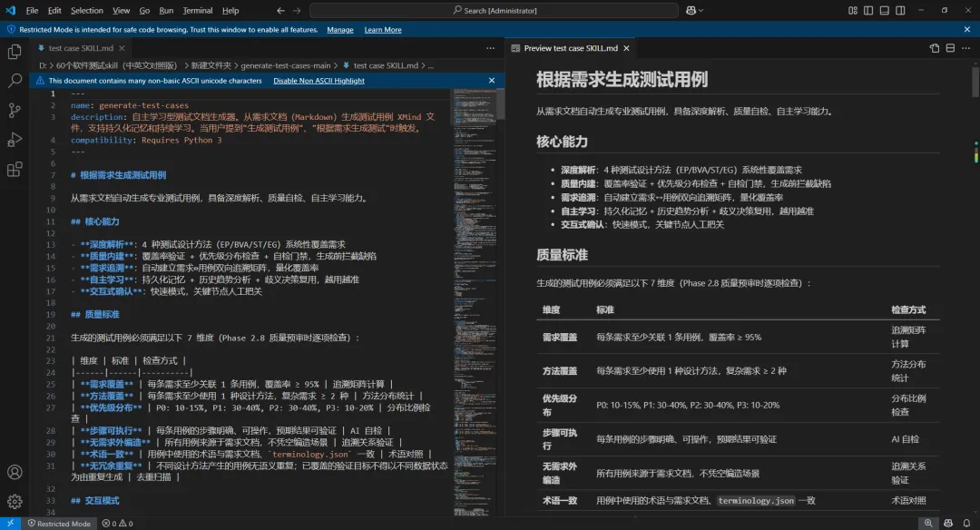Open Customize Layout icon in title bar
Image resolution: width=980 pixels, height=530 pixels.
coord(852,11)
